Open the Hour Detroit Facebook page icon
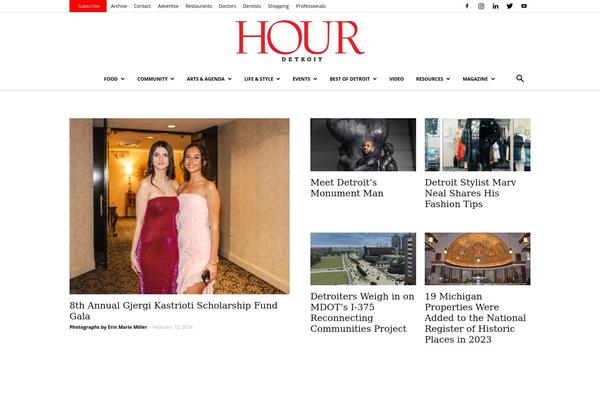600x400 pixels. (467, 6)
